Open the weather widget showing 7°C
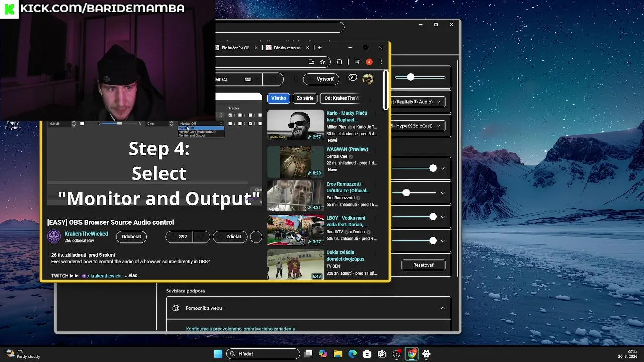Image resolution: width=644 pixels, height=362 pixels. click(x=23, y=354)
